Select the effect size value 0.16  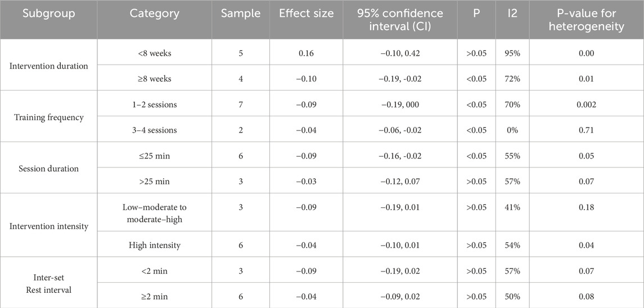coord(307,53)
